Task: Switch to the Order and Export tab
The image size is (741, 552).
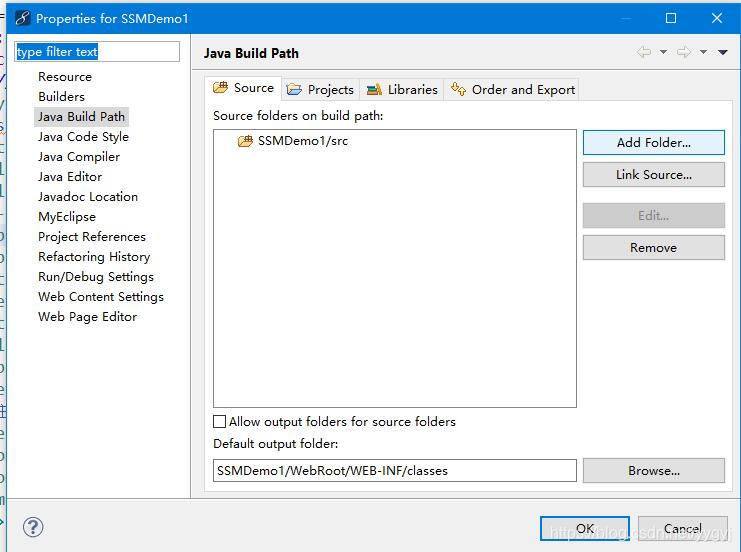Action: (x=513, y=89)
